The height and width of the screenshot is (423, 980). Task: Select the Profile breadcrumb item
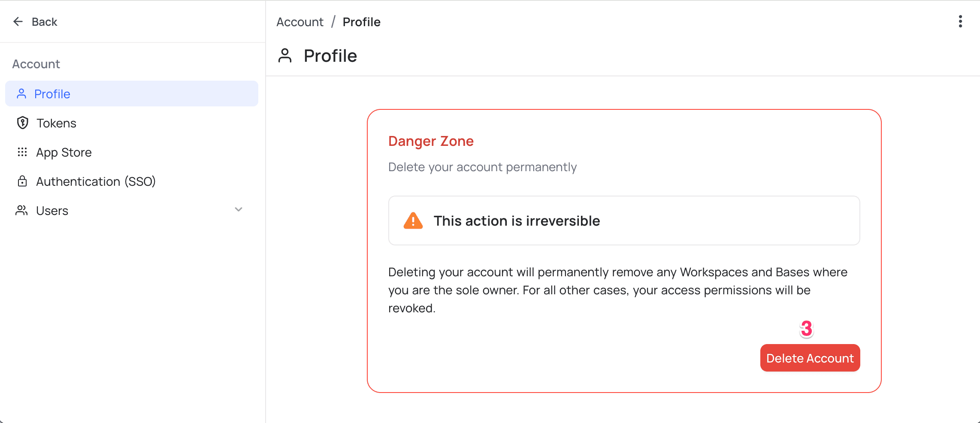tap(361, 21)
